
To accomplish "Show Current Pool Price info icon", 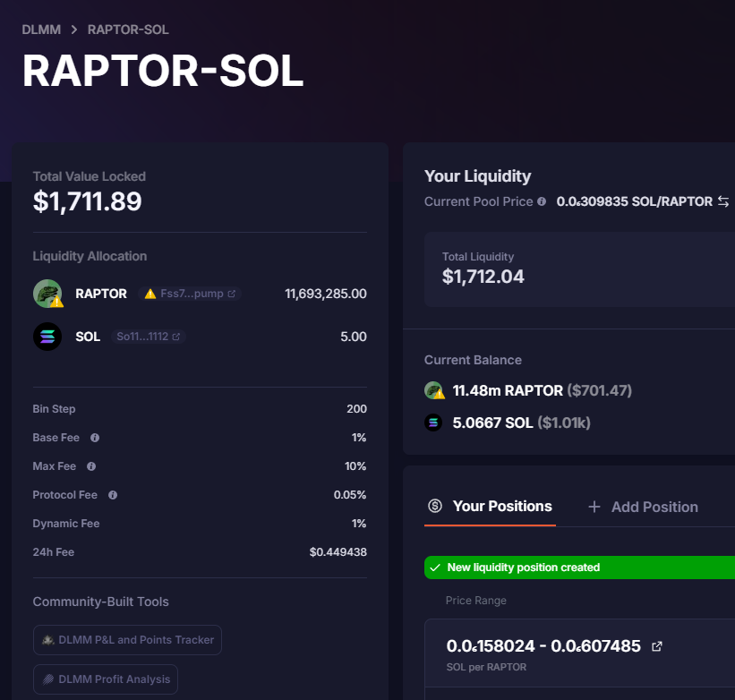I will coord(542,201).
